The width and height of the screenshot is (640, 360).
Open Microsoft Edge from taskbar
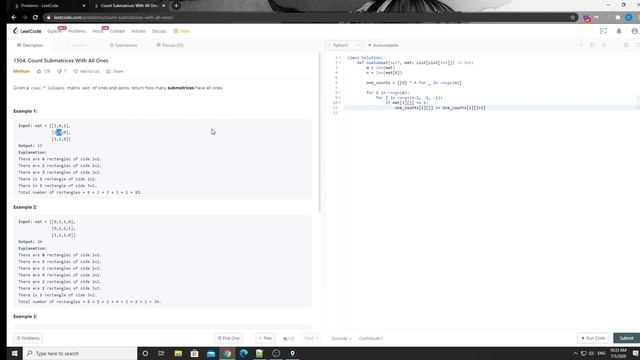pyautogui.click(x=243, y=353)
